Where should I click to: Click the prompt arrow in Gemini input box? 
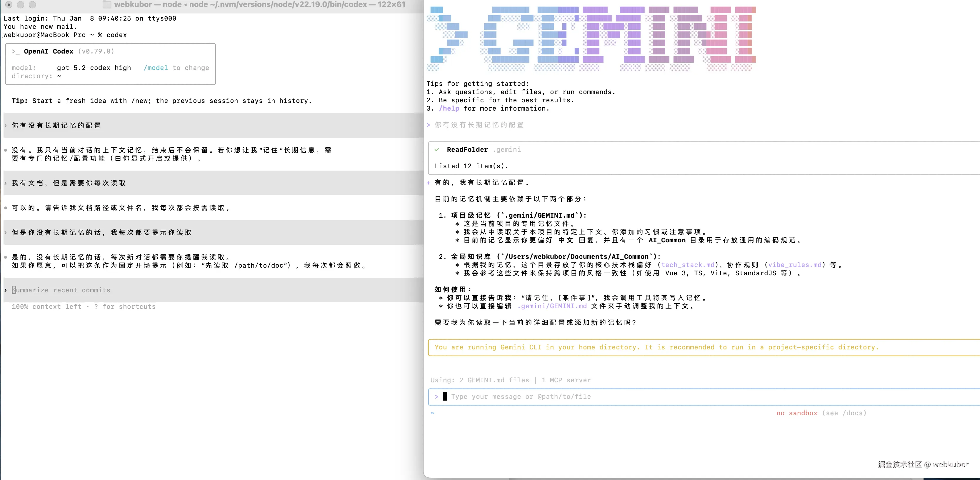pyautogui.click(x=436, y=397)
